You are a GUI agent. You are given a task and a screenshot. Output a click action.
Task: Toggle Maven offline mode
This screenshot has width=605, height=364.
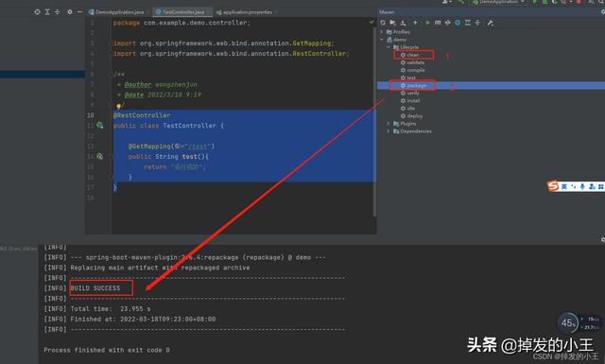click(x=447, y=23)
